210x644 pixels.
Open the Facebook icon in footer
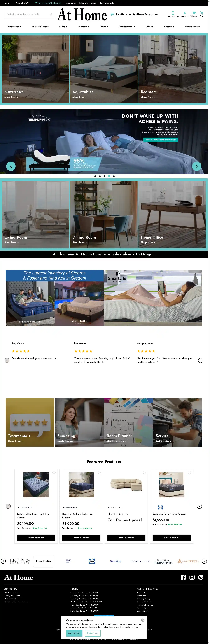click(183, 577)
